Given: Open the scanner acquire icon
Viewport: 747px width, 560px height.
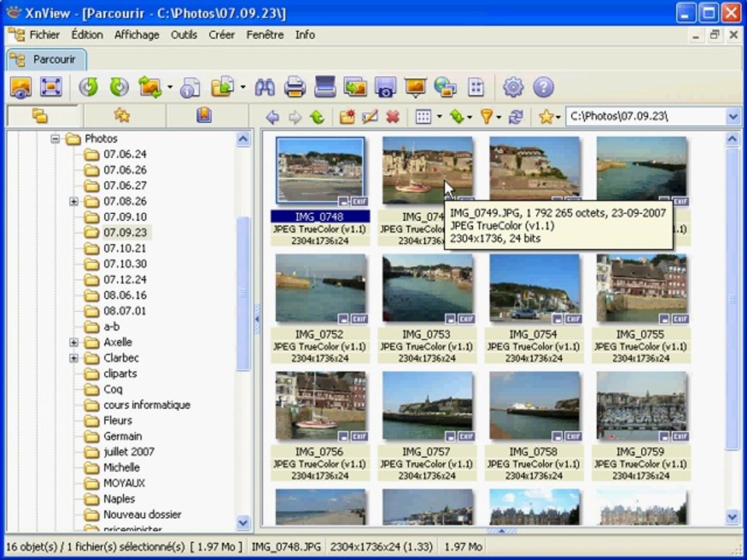Looking at the screenshot, I should (x=325, y=88).
